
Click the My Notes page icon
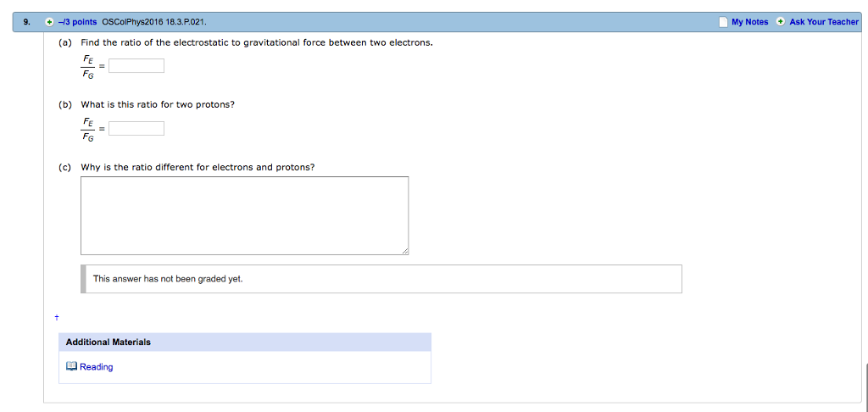coord(722,22)
